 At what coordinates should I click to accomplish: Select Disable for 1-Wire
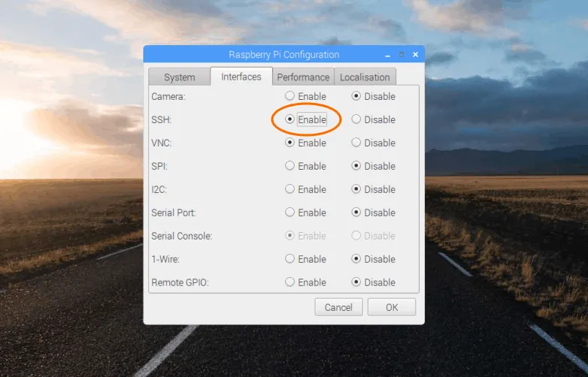tap(373, 258)
